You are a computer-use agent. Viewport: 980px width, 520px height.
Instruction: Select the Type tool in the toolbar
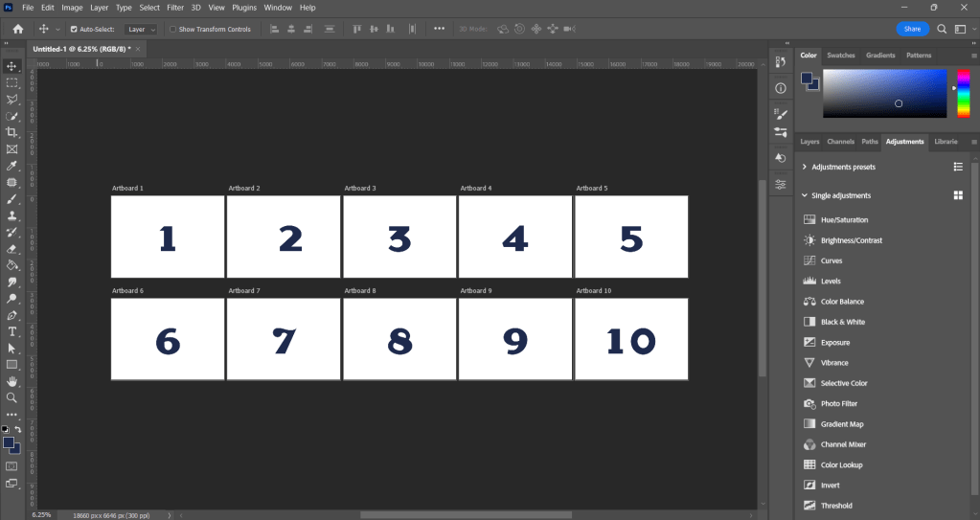click(x=11, y=331)
